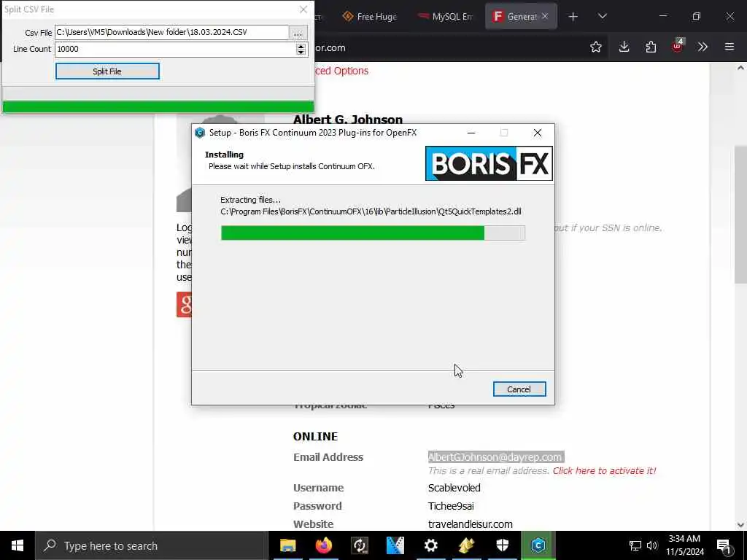This screenshot has width=747, height=560.
Task: Click the Albert G. Johnson name heading
Action: click(x=348, y=119)
